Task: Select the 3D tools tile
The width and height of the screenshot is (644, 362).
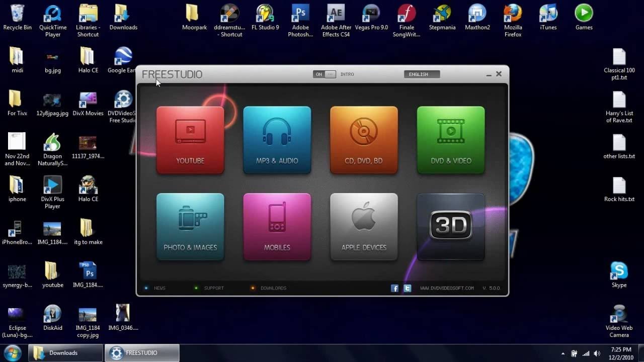Action: tap(451, 227)
